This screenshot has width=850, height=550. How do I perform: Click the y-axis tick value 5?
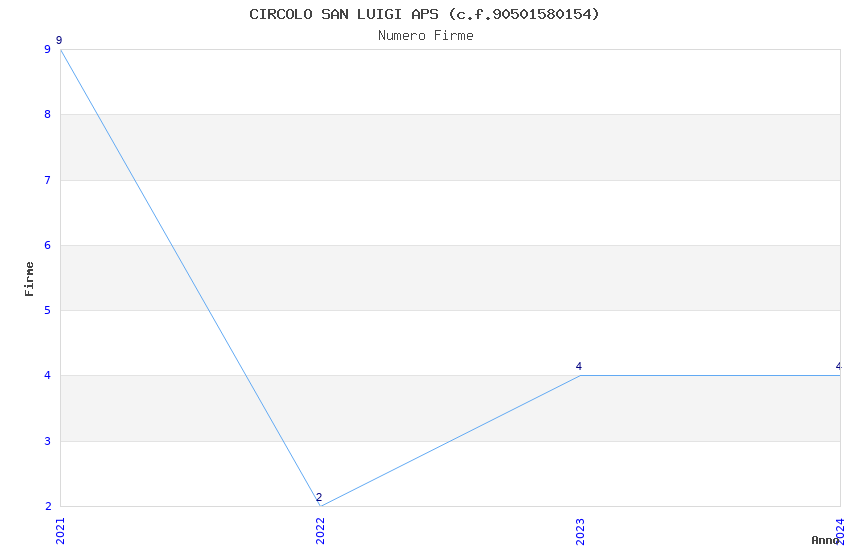click(x=48, y=310)
